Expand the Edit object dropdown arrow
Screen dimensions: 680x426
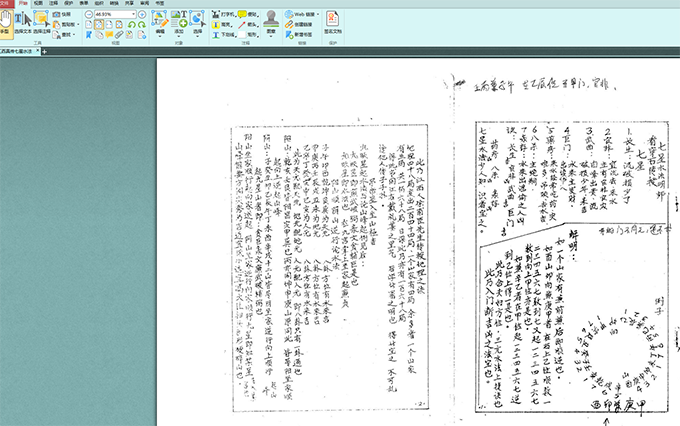[160, 36]
